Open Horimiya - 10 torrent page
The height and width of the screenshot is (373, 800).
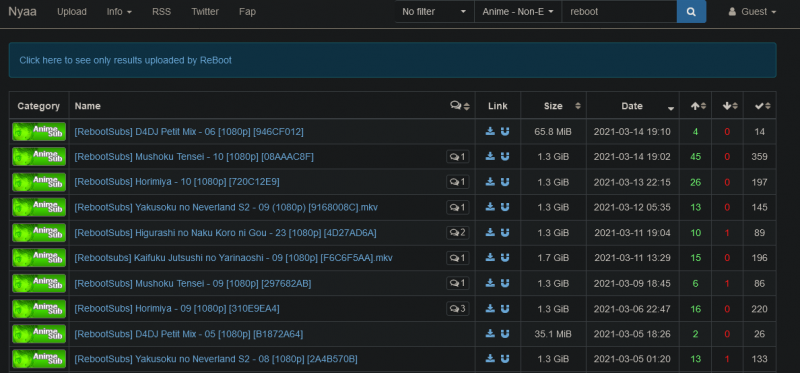[x=177, y=182]
